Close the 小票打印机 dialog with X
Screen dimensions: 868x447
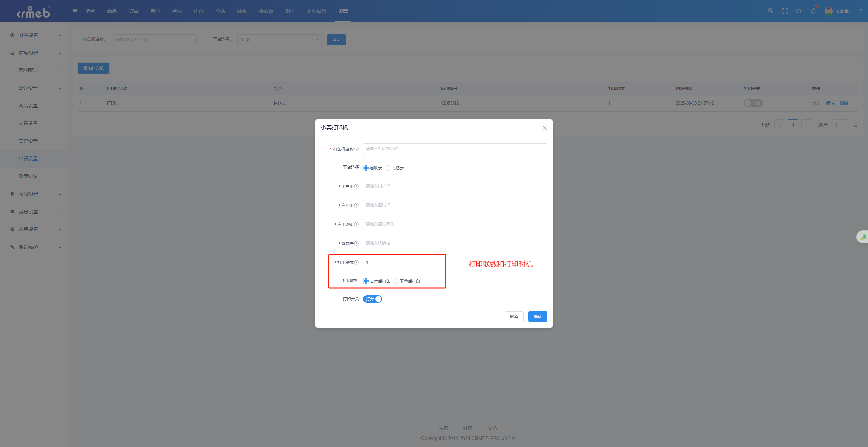pyautogui.click(x=545, y=128)
